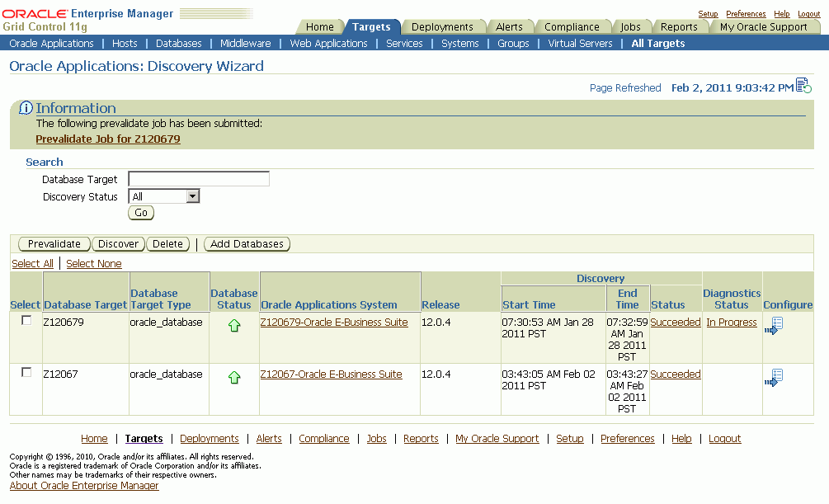Image resolution: width=829 pixels, height=504 pixels.
Task: Click the Setup link in the top header
Action: (708, 14)
